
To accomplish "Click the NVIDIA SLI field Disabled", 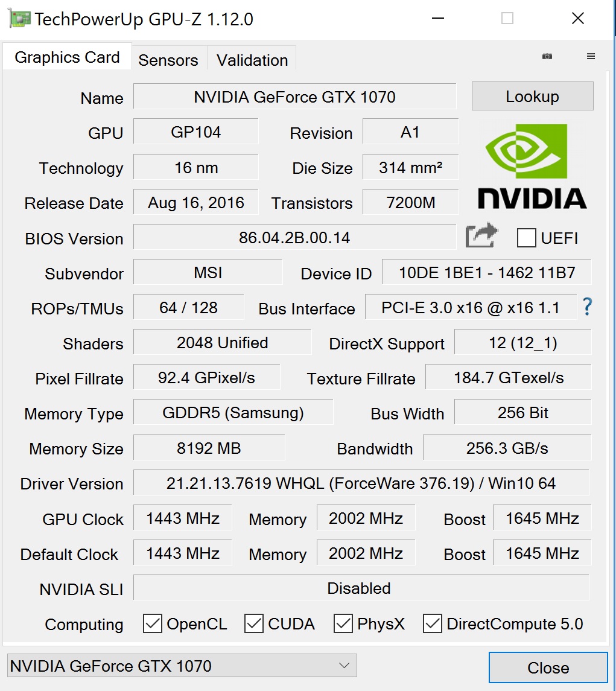I will click(361, 588).
